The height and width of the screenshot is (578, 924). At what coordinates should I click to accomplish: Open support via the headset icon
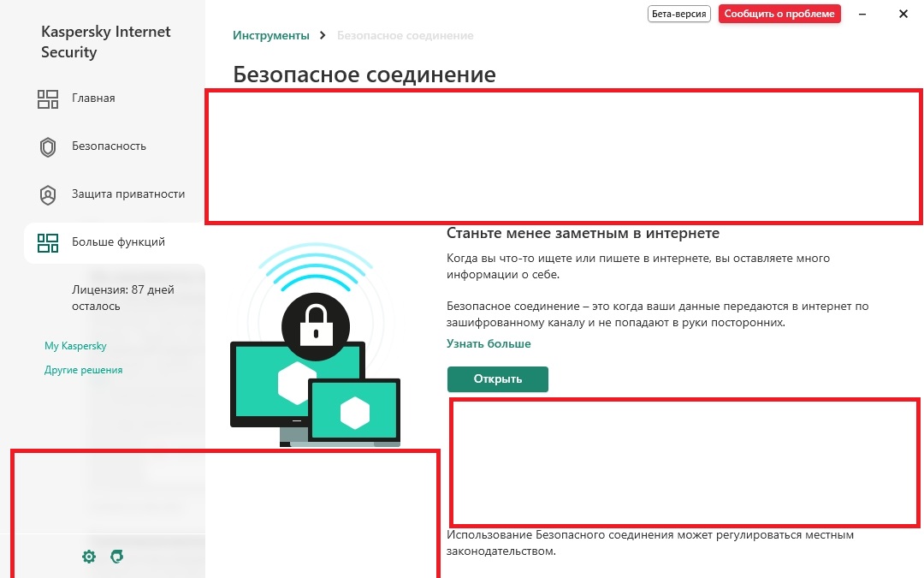[x=116, y=557]
